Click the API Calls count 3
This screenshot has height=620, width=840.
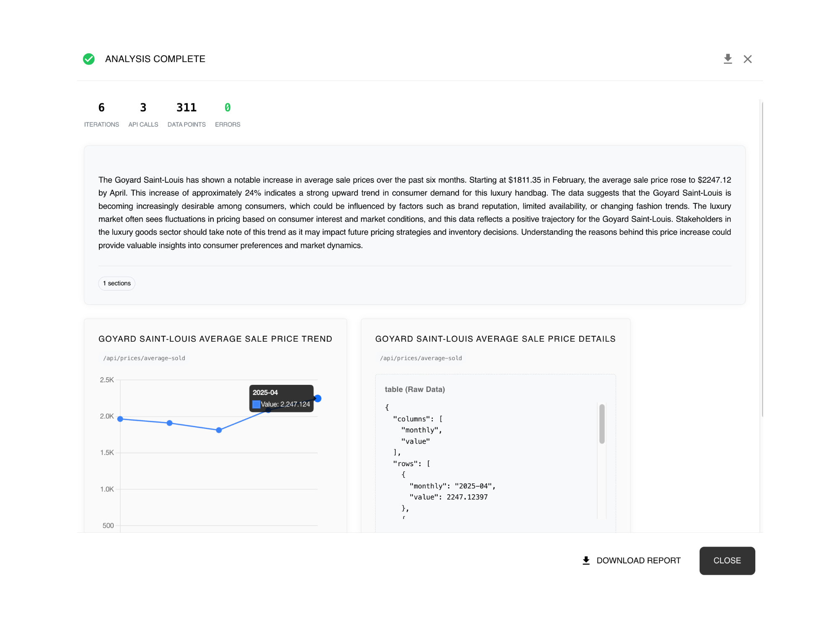pyautogui.click(x=143, y=108)
